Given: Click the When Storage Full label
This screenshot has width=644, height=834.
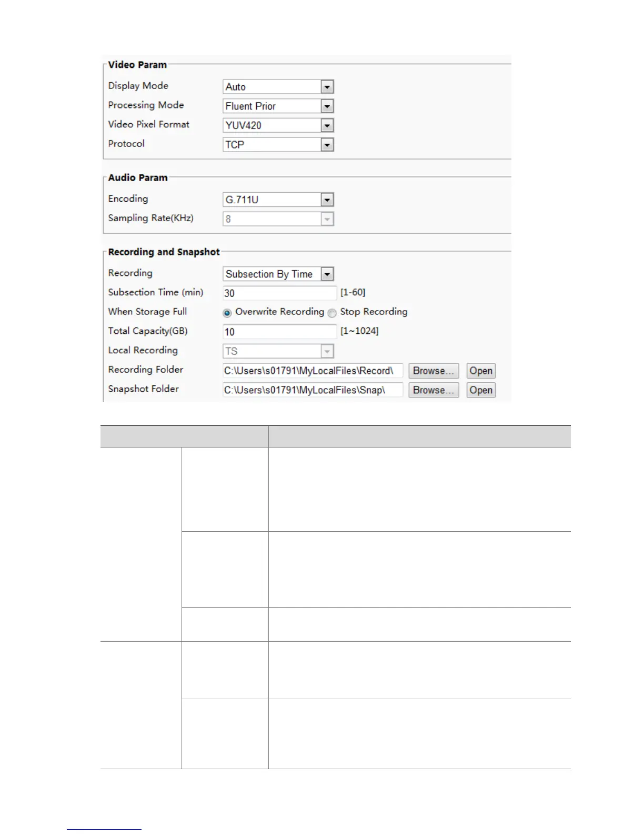Looking at the screenshot, I should (x=147, y=311).
